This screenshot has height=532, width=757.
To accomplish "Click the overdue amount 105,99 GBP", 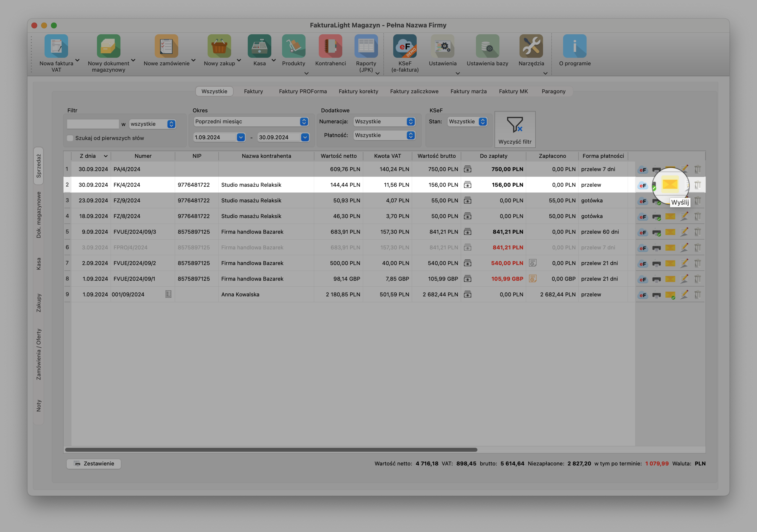I will [x=507, y=278].
